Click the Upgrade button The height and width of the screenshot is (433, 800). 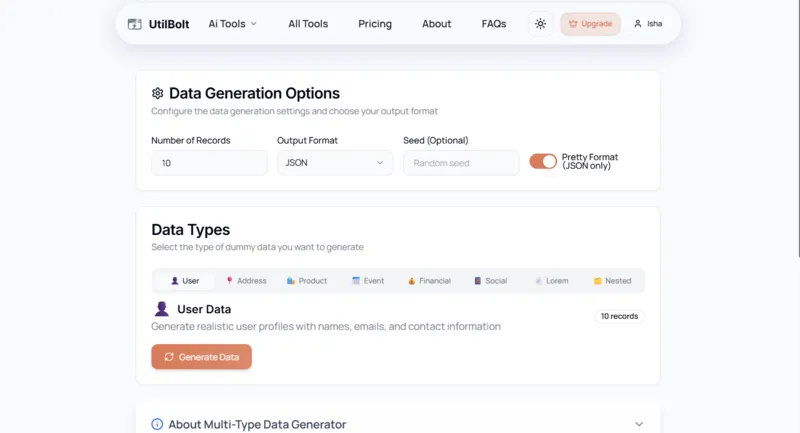590,24
